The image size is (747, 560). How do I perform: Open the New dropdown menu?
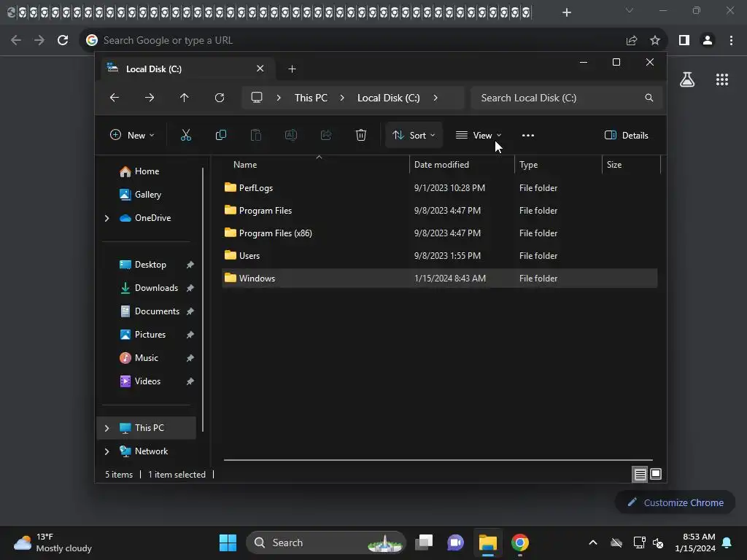click(x=132, y=135)
